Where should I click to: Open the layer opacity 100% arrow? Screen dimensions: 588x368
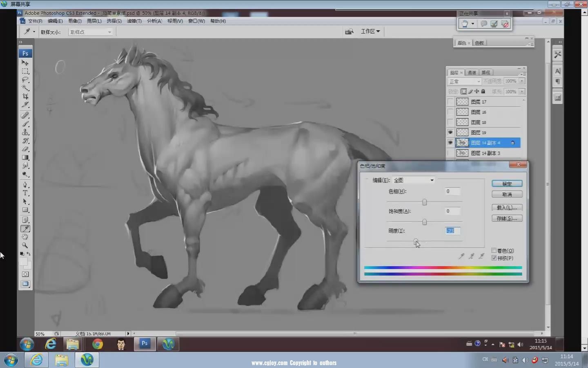point(521,81)
